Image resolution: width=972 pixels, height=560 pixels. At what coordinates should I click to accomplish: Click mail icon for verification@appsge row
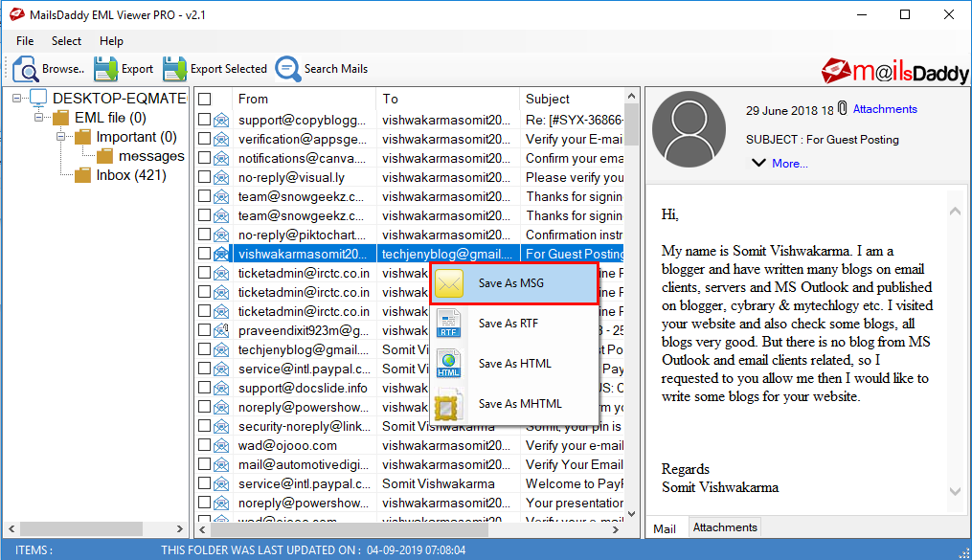point(221,140)
